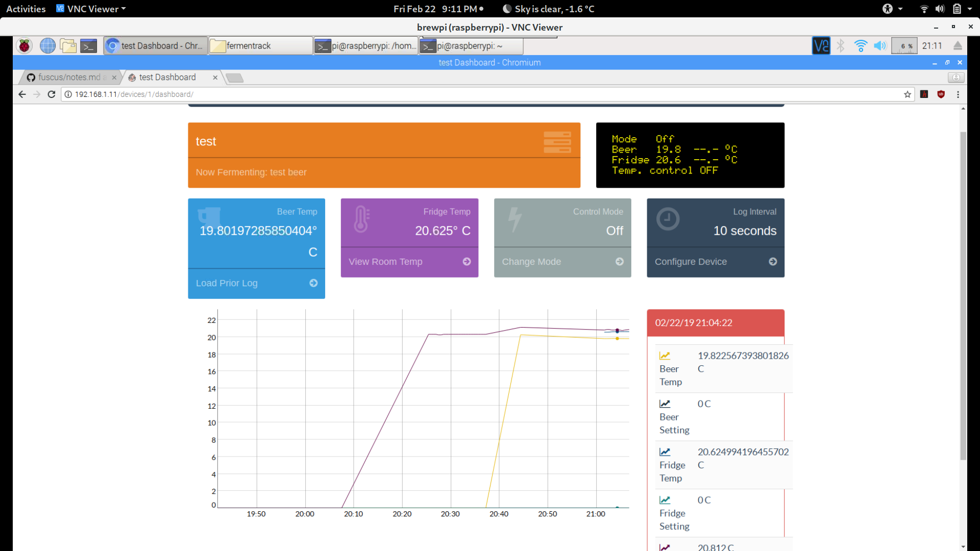Open the test Dashboard browser tab
The image size is (980, 551).
pos(167,77)
